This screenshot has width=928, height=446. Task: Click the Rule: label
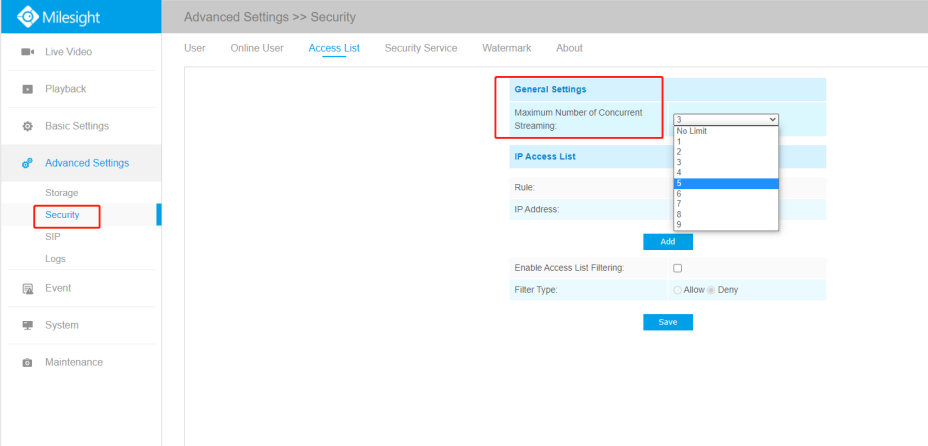(x=524, y=188)
